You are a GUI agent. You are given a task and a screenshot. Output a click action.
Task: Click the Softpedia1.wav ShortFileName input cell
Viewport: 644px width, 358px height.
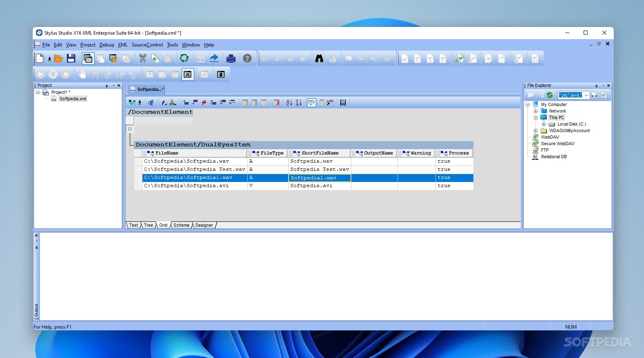pyautogui.click(x=320, y=178)
